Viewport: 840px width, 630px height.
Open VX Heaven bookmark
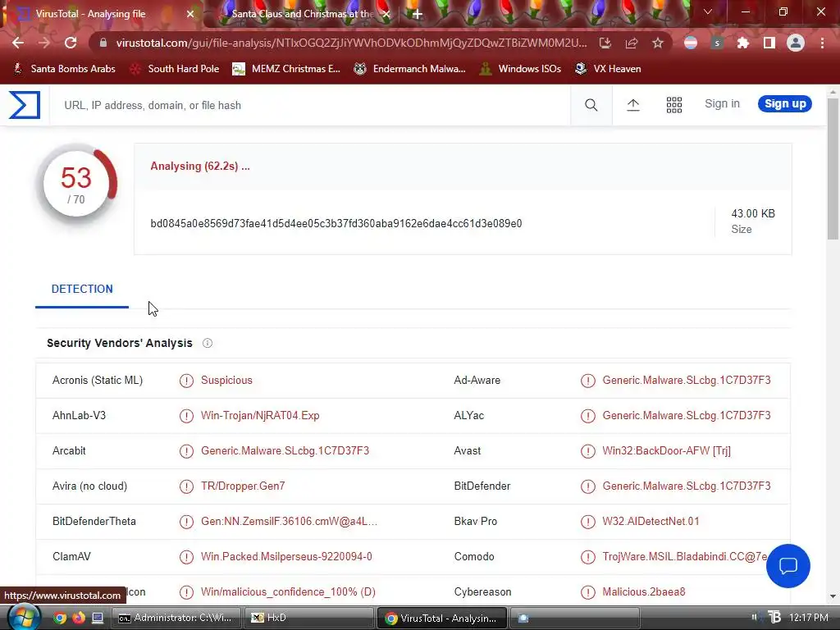tap(608, 69)
